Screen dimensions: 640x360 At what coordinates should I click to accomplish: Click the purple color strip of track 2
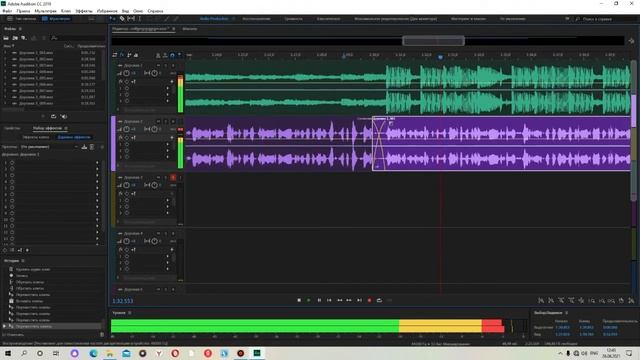point(113,143)
